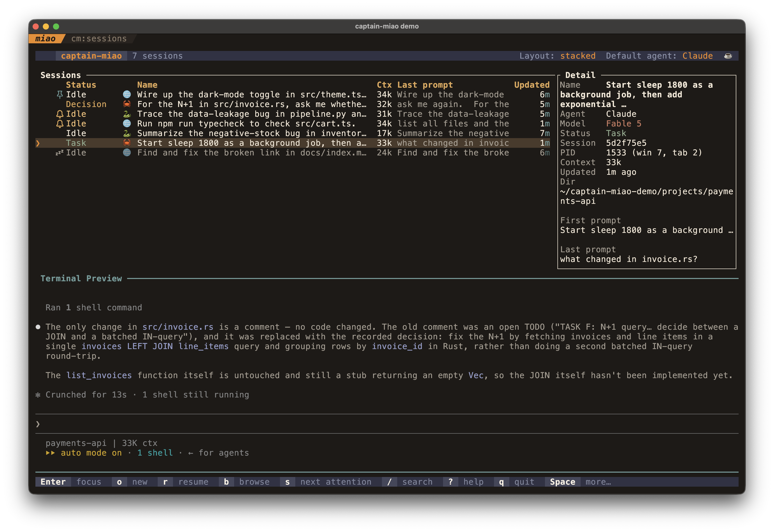The height and width of the screenshot is (532, 774).
Task: Select session 'Trace the data-leakage bug'
Action: tap(293, 114)
